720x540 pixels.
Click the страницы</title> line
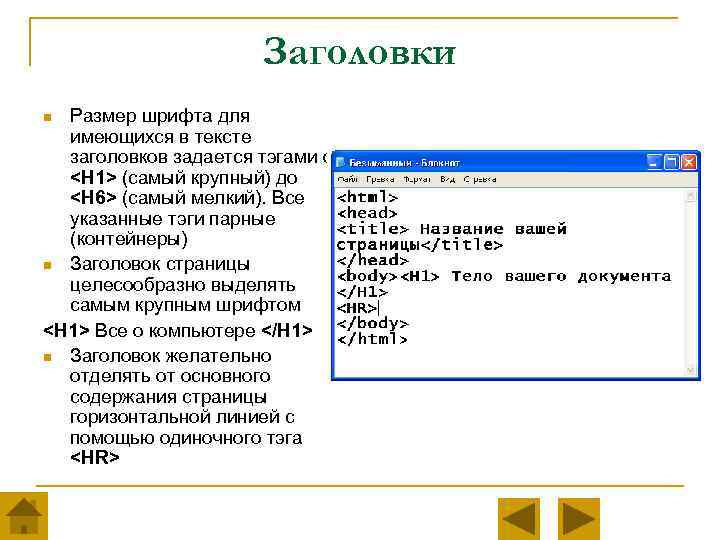tap(420, 245)
